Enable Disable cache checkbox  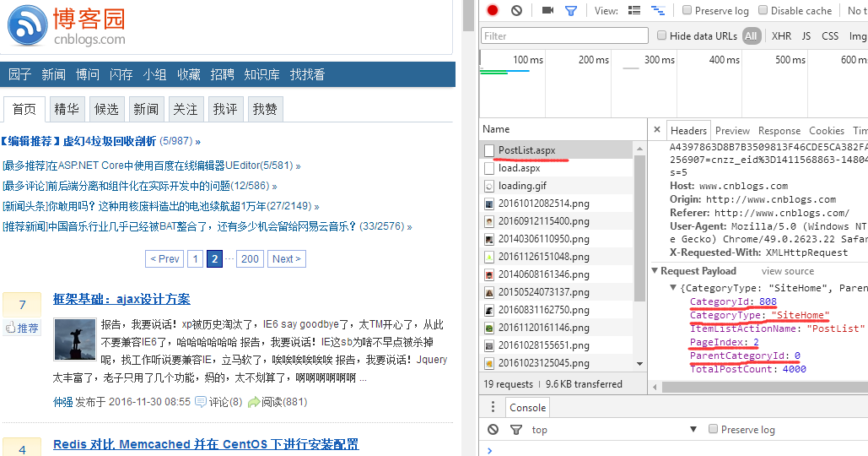pos(763,10)
